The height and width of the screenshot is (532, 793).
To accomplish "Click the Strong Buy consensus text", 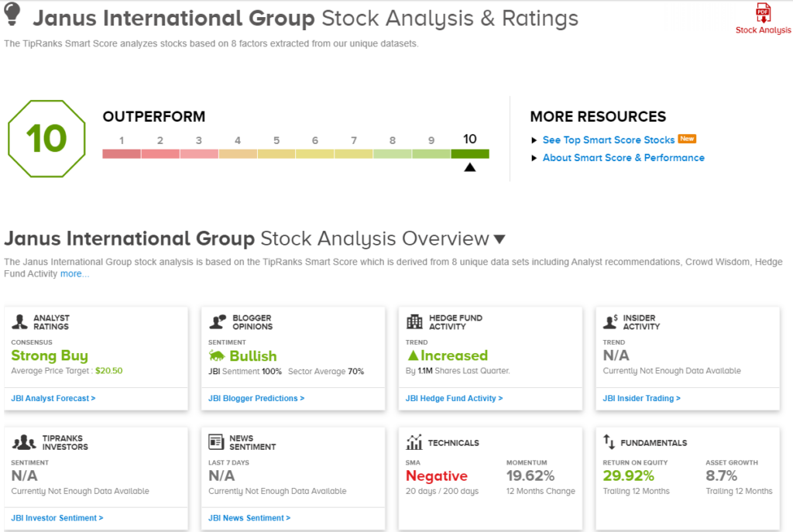I will coord(50,355).
